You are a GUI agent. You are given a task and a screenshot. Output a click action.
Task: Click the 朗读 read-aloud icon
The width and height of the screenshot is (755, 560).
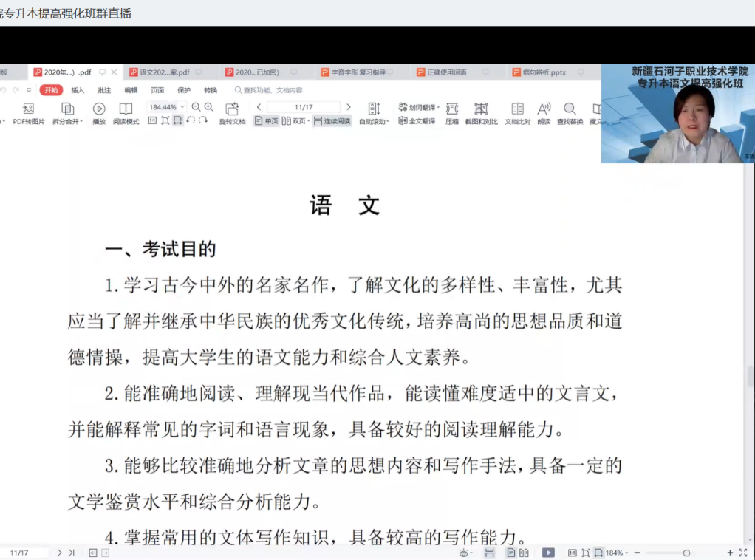tap(544, 109)
